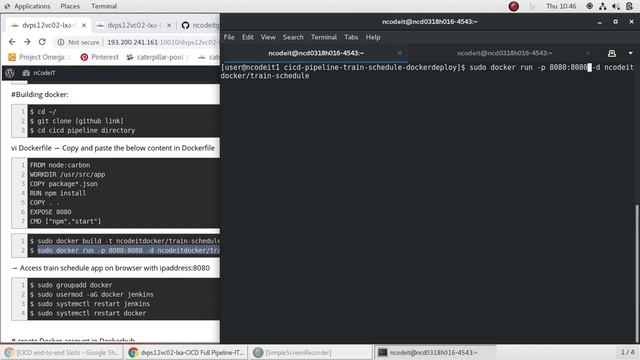Open nCodeIT site menu in admin bar
The height and width of the screenshot is (360, 640).
click(39, 73)
